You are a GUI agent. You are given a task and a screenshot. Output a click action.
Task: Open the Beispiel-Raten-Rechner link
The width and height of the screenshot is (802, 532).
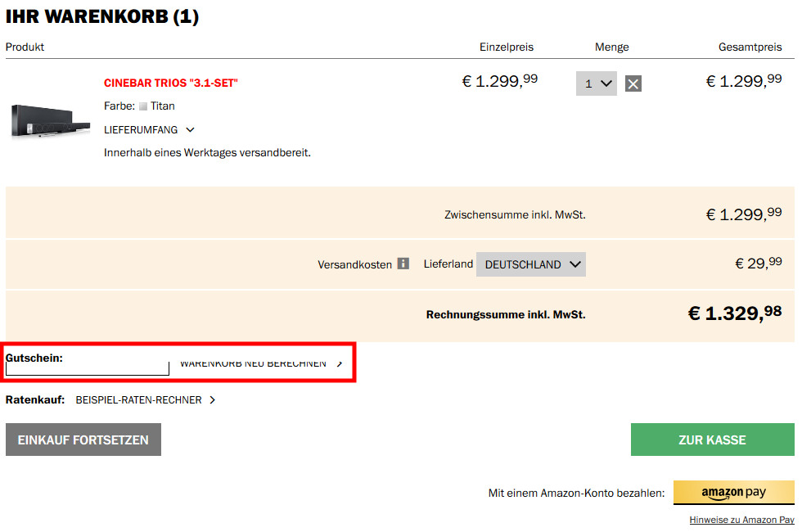tap(139, 400)
